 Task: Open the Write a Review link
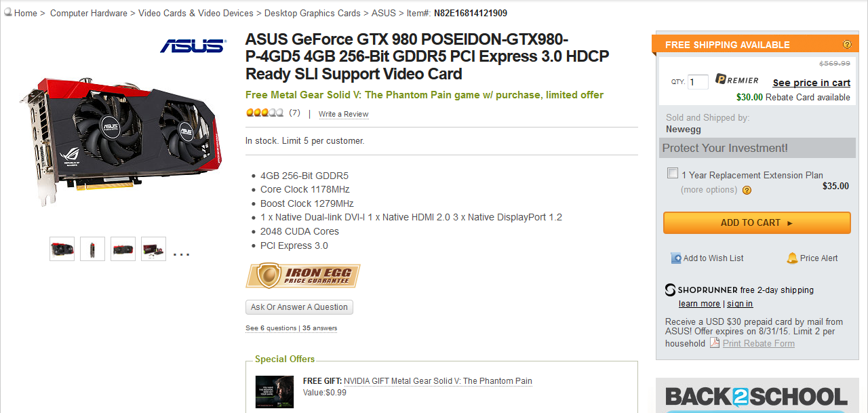point(344,114)
